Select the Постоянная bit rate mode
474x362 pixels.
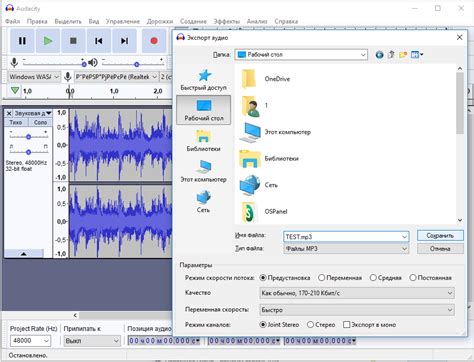[431, 278]
